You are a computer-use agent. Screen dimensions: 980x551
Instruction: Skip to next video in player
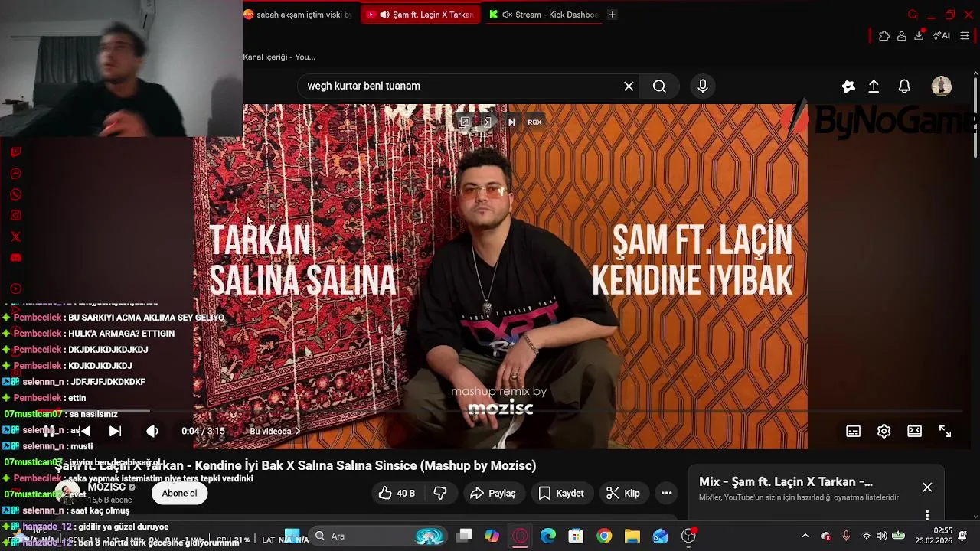[x=115, y=432]
